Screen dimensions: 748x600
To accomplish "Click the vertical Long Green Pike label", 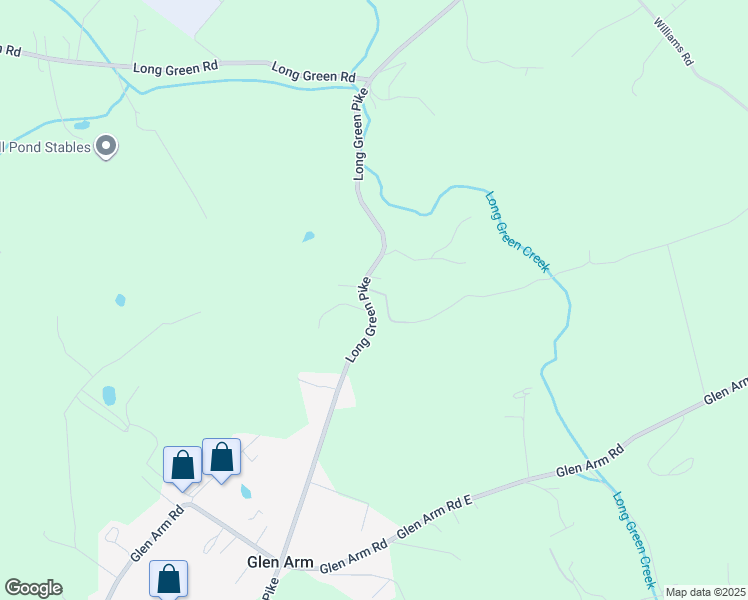I will (x=360, y=134).
